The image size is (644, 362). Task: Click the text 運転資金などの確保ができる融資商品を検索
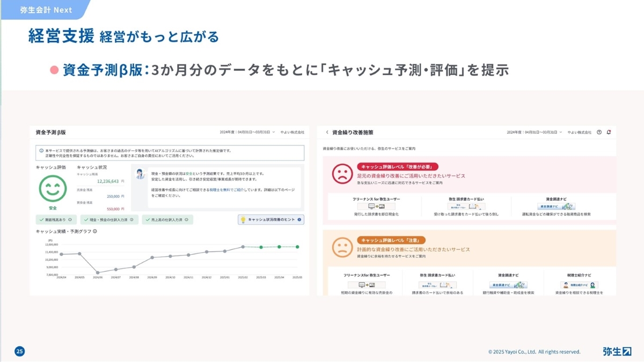[x=557, y=214]
